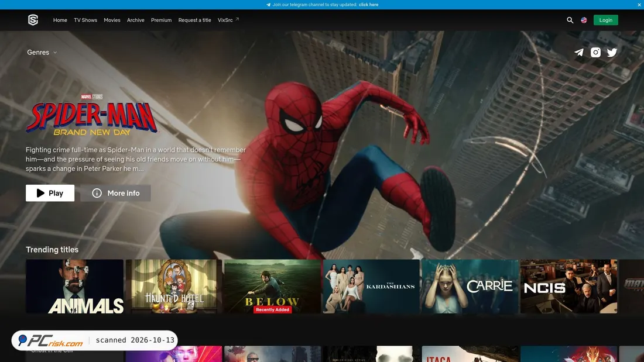The image size is (644, 362).
Task: Change language via the flag icon
Action: tap(584, 20)
